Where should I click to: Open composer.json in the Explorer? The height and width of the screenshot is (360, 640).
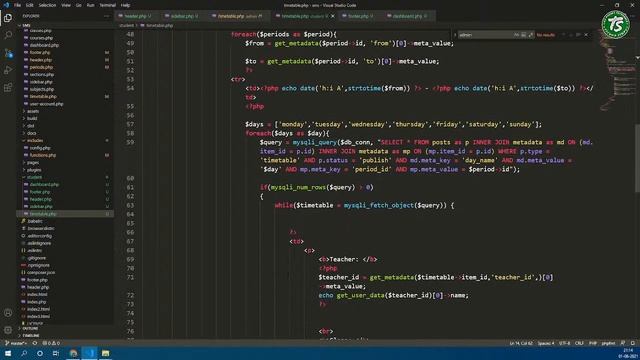click(x=41, y=272)
